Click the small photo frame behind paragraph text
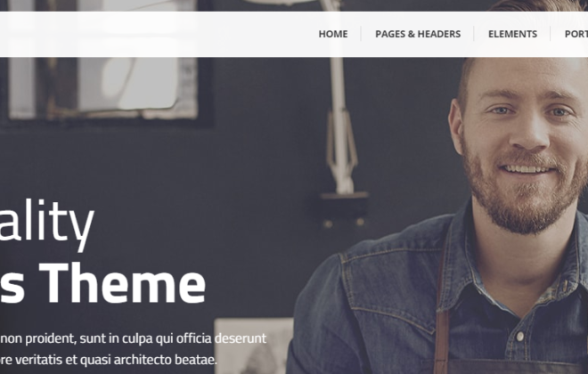 (x=254, y=346)
